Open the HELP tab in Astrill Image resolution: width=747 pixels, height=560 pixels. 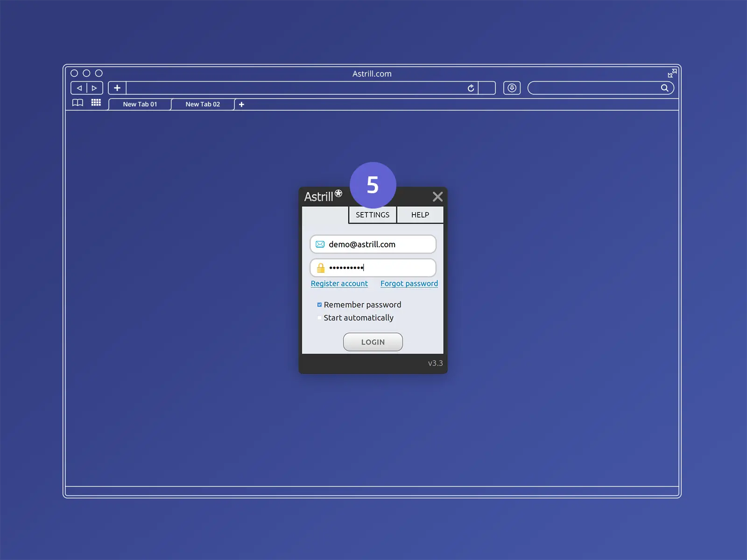click(420, 215)
